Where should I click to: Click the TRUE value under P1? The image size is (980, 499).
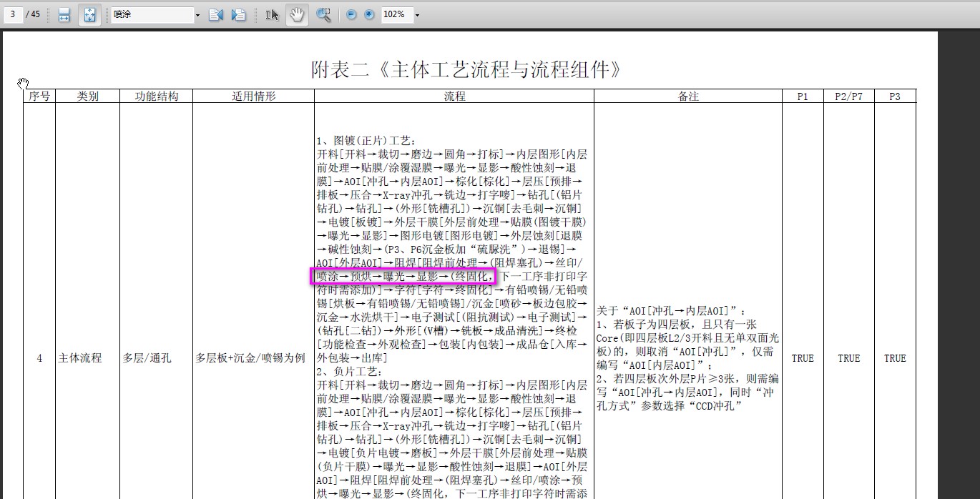click(803, 358)
